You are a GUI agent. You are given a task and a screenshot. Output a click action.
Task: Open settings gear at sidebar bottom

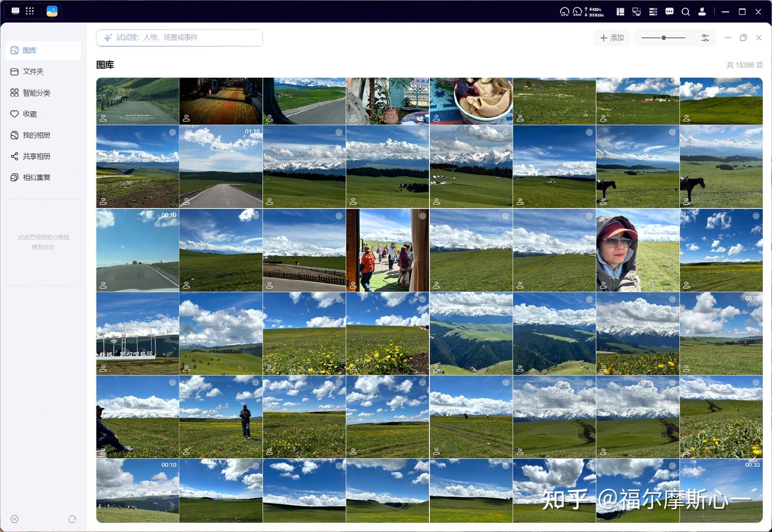coord(14,519)
